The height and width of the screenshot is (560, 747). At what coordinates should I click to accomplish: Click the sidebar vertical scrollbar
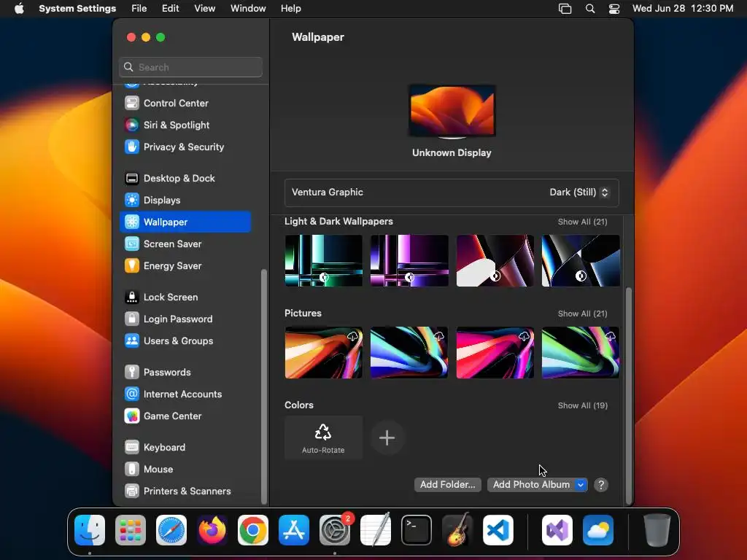pos(264,386)
